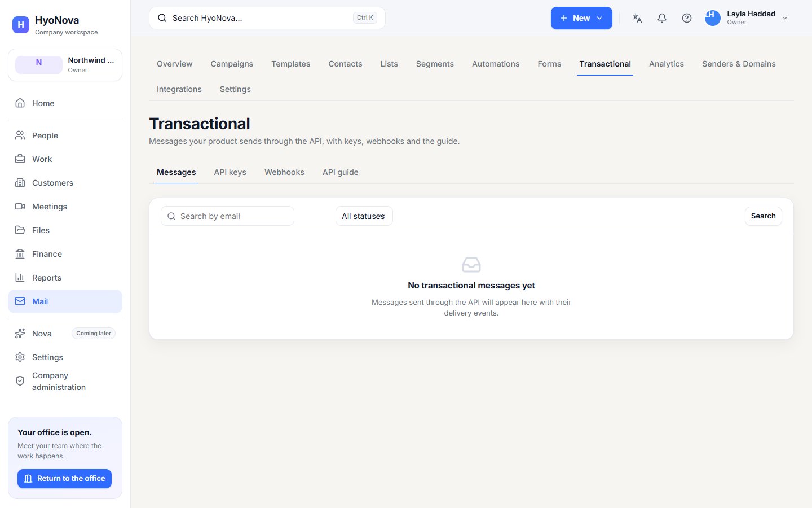Open the Integrations tab
This screenshot has width=812, height=508.
click(x=179, y=89)
